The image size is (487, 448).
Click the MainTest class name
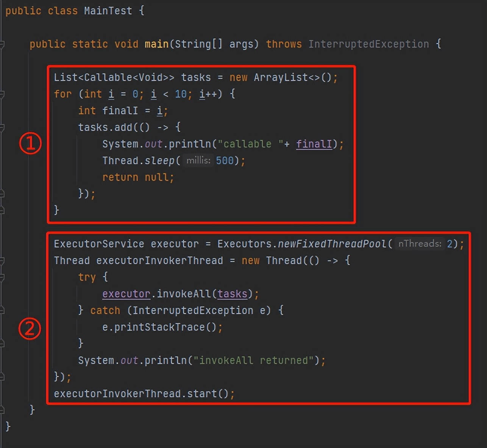[108, 11]
